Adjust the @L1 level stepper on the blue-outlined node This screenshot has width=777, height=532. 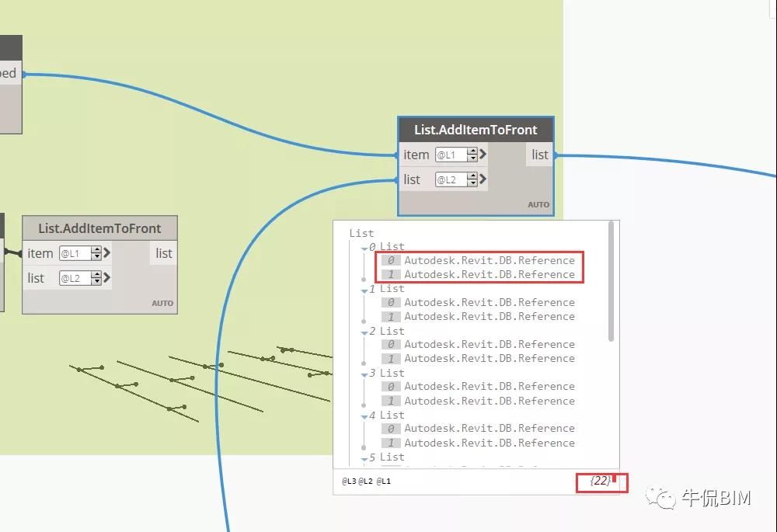tap(472, 155)
